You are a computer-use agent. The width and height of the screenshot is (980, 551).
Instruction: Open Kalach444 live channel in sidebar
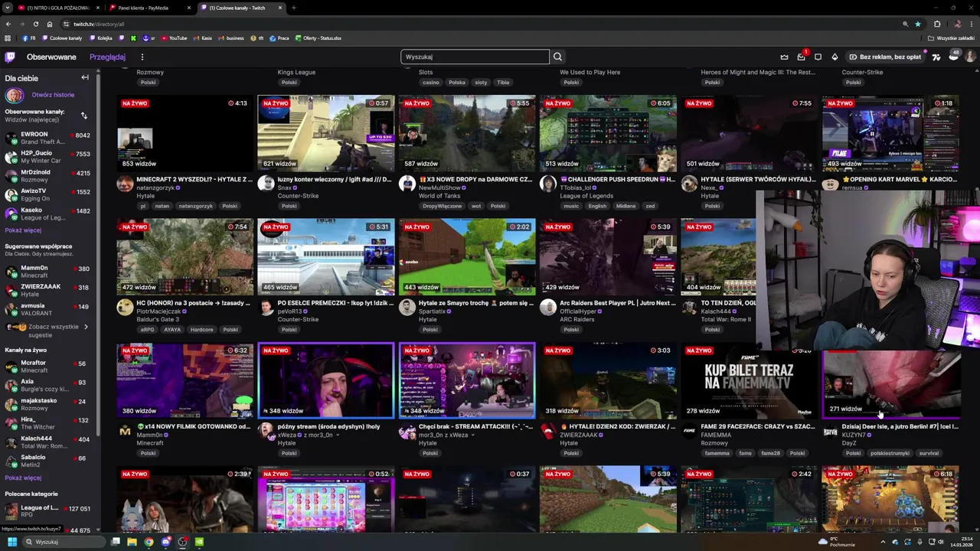(x=49, y=442)
